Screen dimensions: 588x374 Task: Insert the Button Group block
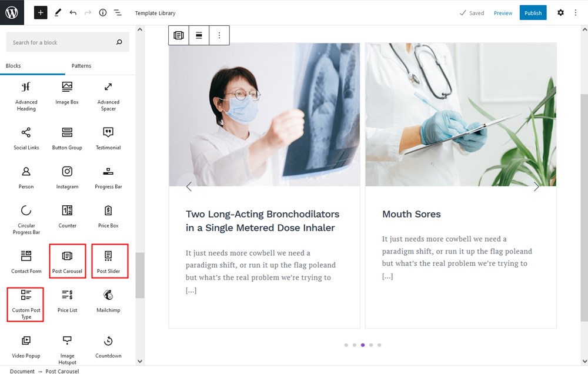(x=67, y=139)
